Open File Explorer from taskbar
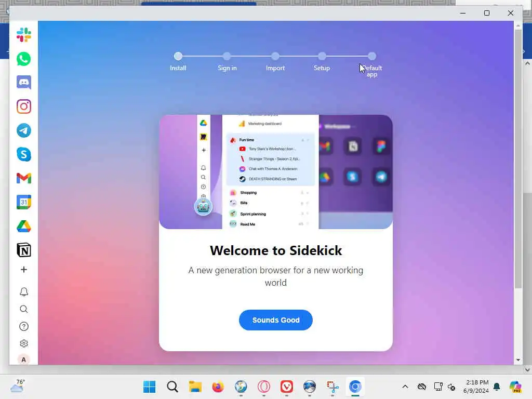532x399 pixels. (x=195, y=387)
